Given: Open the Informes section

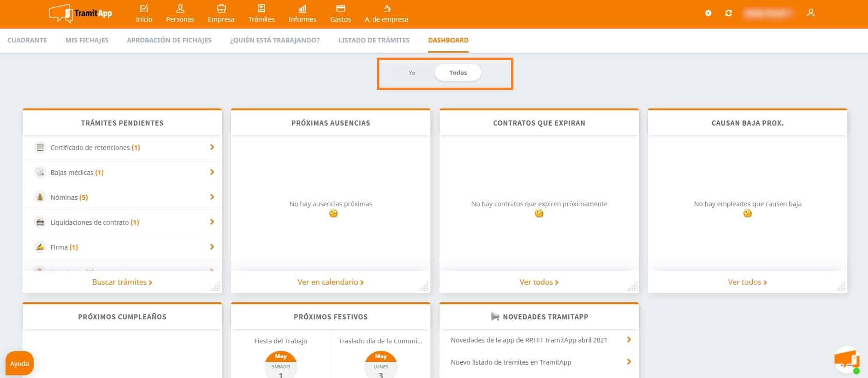Looking at the screenshot, I should 302,13.
